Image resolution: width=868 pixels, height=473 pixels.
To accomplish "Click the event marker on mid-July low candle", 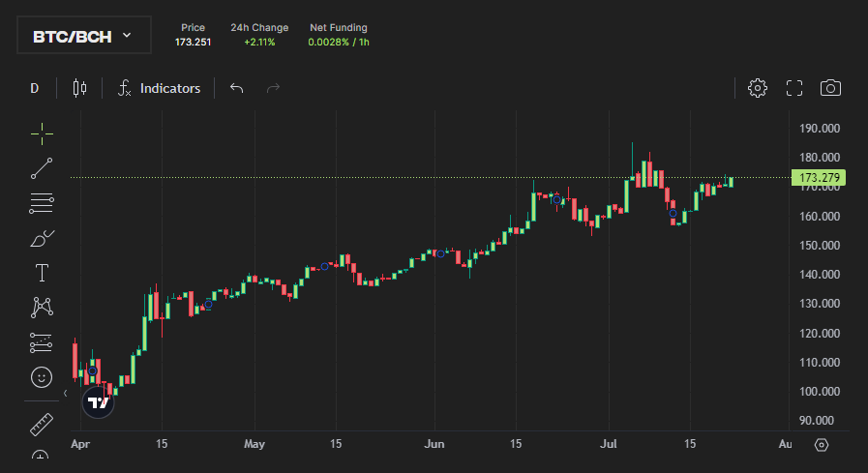I will point(673,213).
